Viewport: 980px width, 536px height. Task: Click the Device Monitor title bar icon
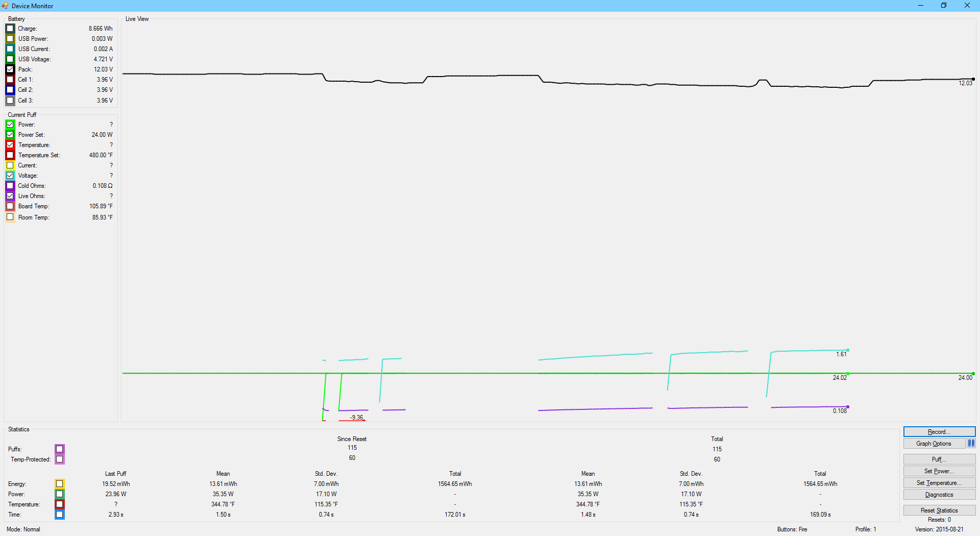5,6
